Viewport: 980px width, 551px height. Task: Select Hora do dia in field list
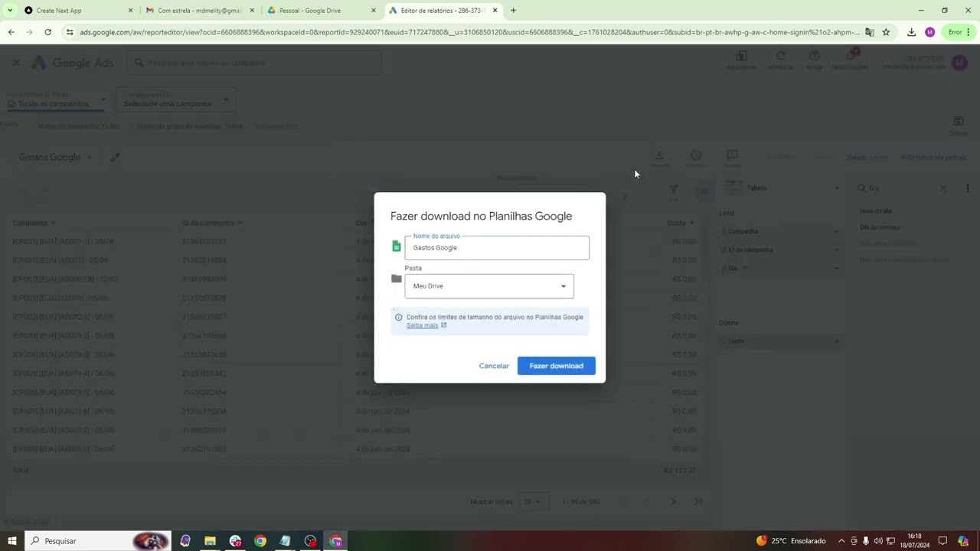(876, 211)
